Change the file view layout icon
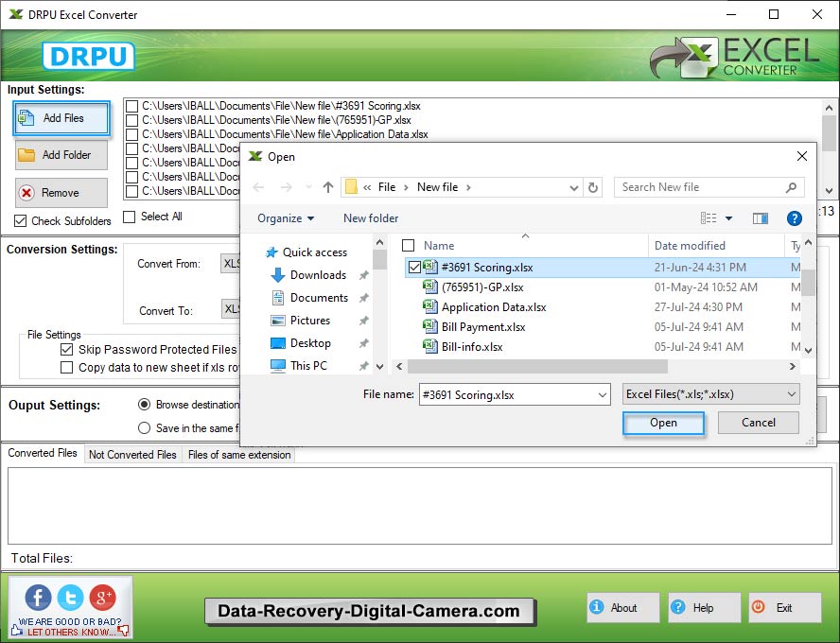Viewport: 840px width, 643px height. [709, 217]
